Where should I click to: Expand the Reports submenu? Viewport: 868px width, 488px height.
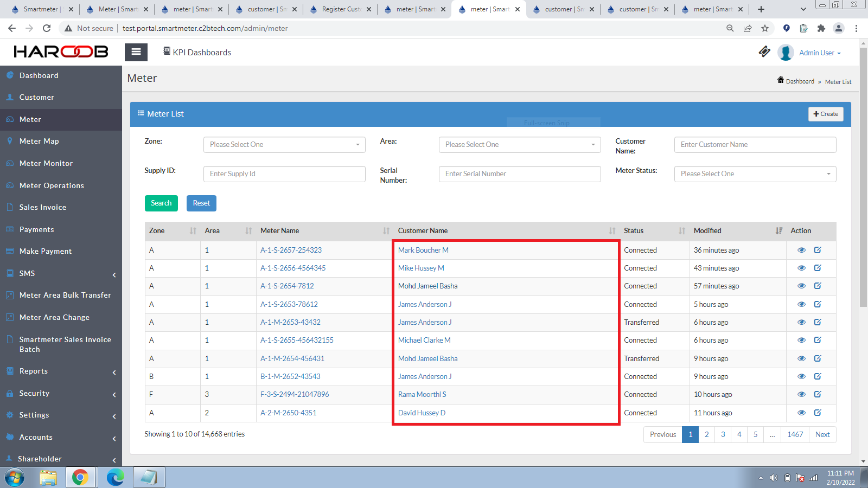click(x=61, y=371)
